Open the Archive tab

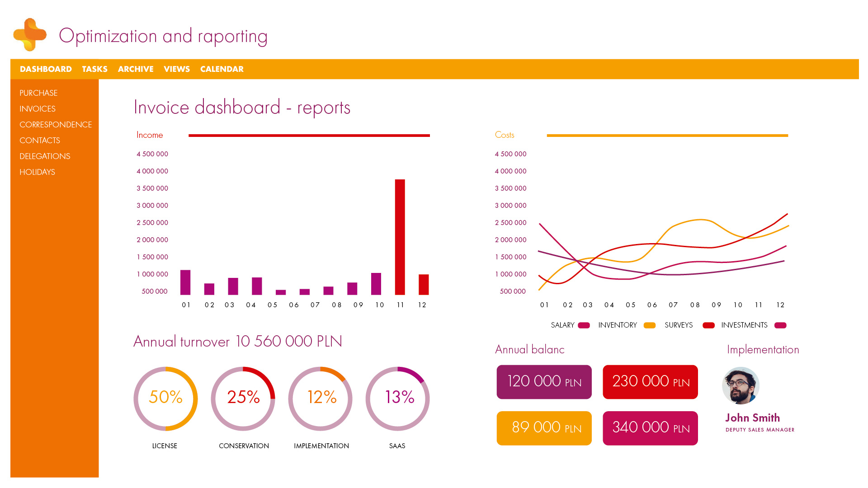(x=136, y=69)
